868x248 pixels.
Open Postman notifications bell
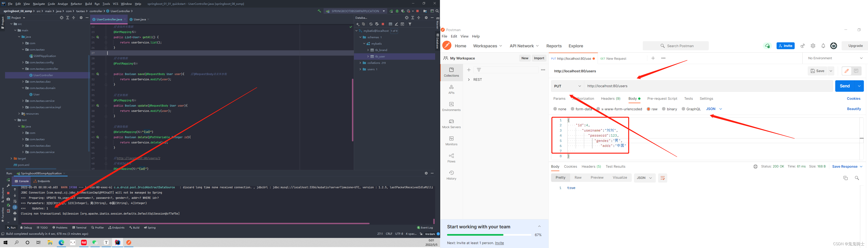[x=823, y=46]
